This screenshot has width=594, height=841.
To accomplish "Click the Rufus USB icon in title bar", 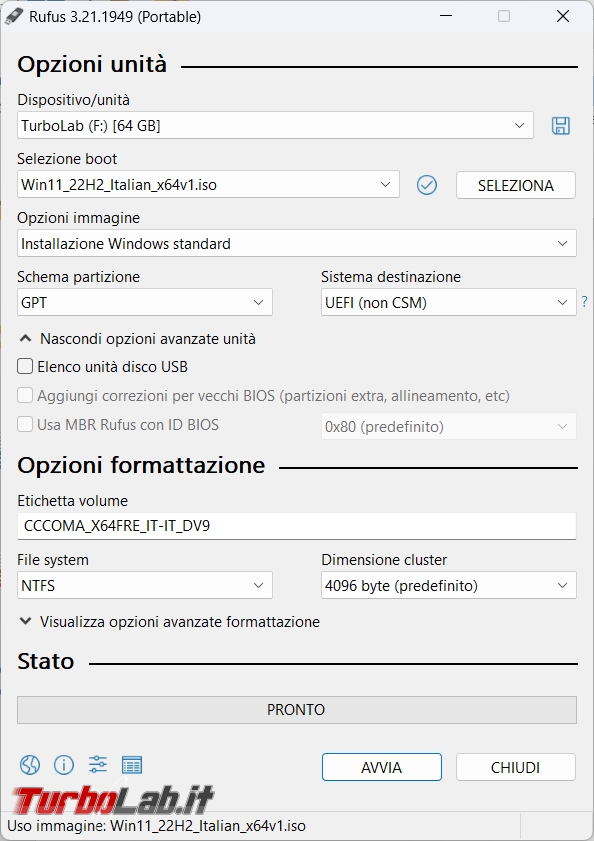I will [13, 16].
